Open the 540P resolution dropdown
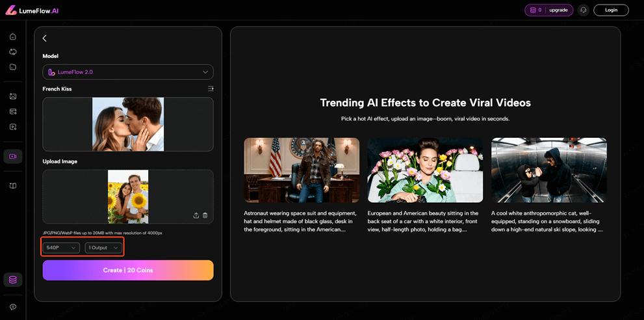 (x=61, y=248)
